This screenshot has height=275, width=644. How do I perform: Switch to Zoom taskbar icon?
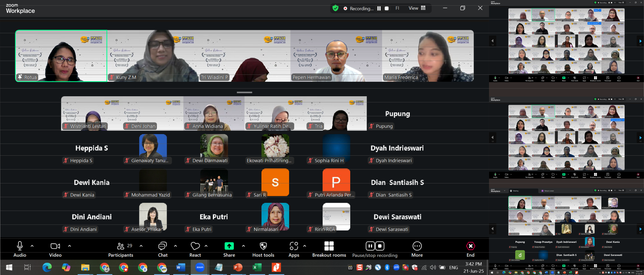click(x=200, y=267)
